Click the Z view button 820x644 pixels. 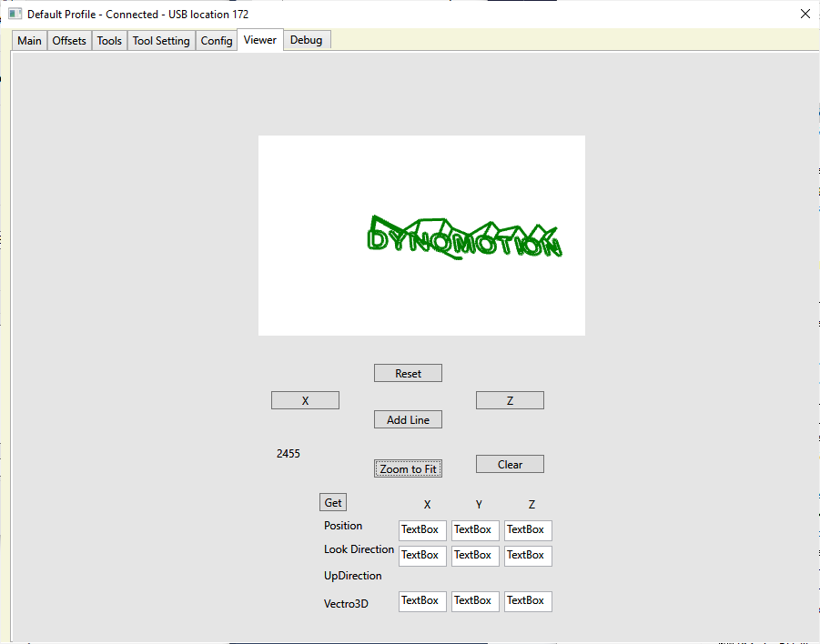[510, 400]
